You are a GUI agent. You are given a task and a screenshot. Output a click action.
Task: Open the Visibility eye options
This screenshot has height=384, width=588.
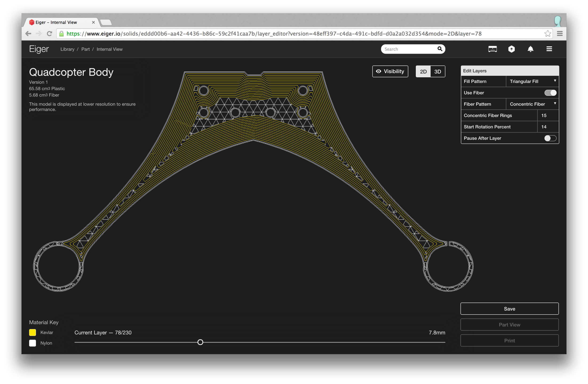[x=390, y=72]
